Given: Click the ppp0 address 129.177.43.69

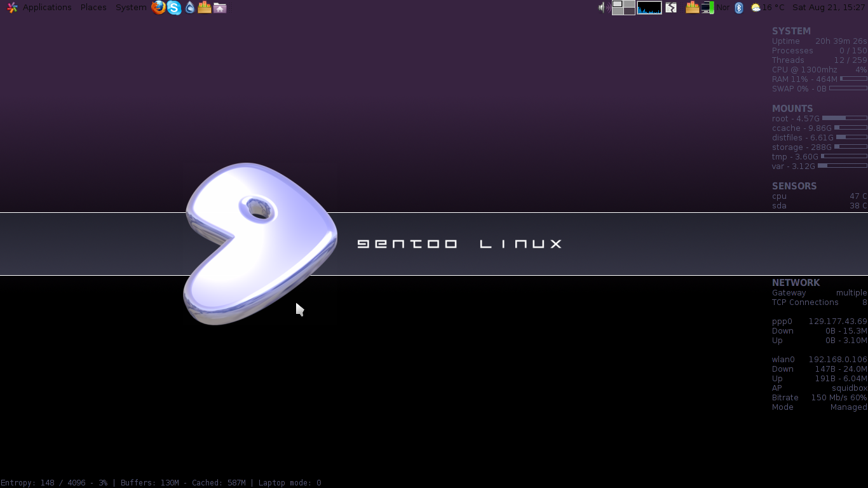Looking at the screenshot, I should (837, 322).
